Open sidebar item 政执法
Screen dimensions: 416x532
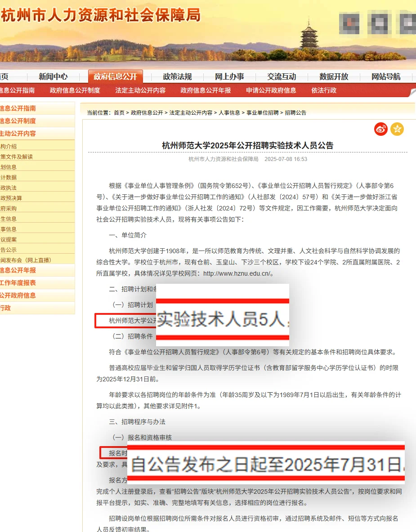tap(9, 188)
